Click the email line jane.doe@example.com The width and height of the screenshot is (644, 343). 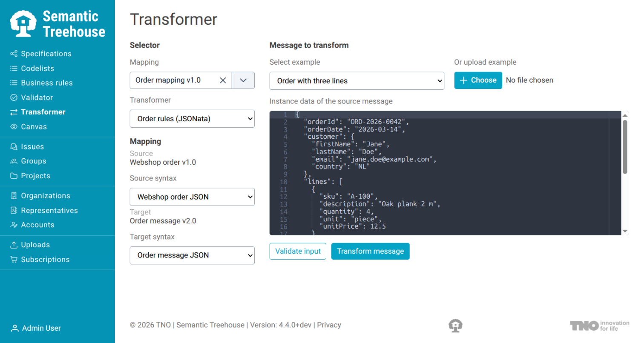(374, 160)
